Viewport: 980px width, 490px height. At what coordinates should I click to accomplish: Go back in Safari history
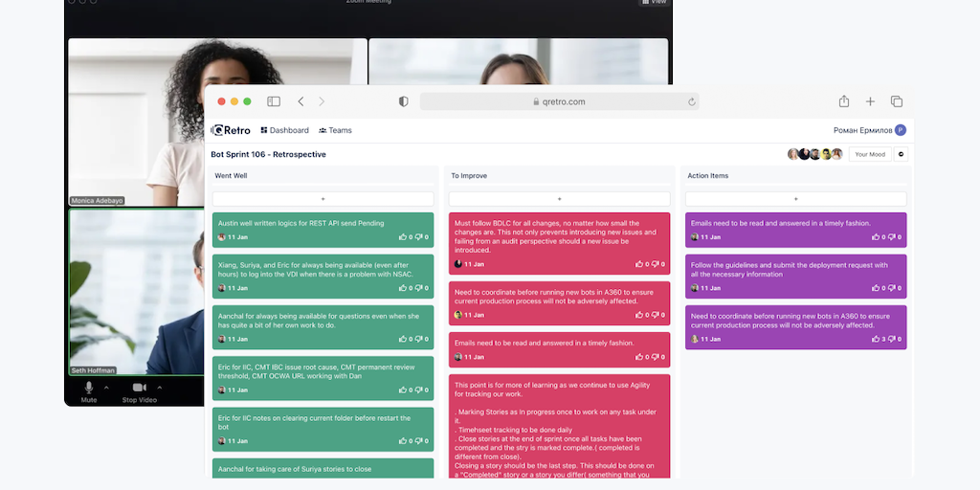pos(301,101)
